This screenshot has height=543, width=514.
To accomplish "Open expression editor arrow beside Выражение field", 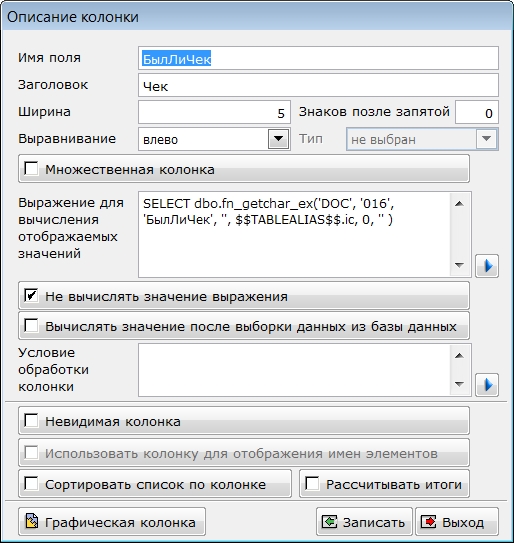I will point(487,266).
